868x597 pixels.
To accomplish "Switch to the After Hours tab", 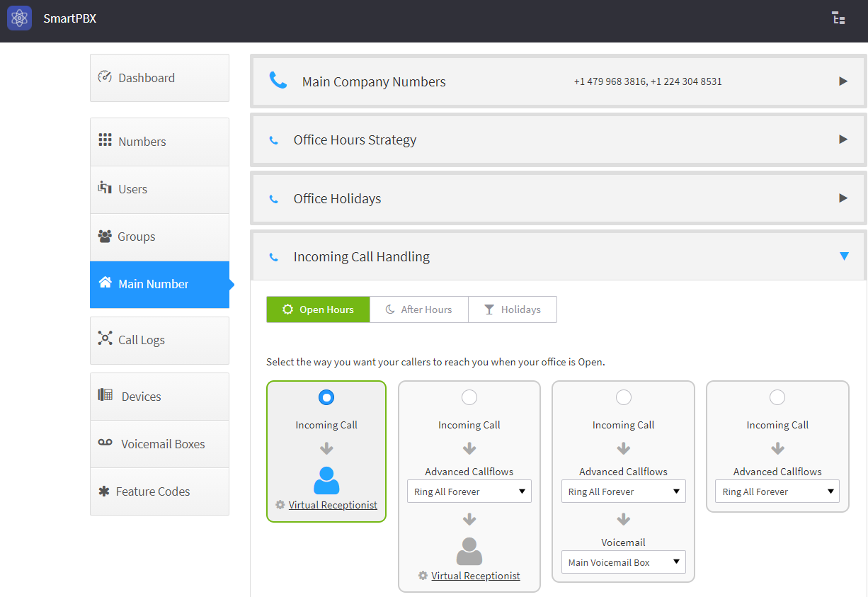I will [419, 309].
